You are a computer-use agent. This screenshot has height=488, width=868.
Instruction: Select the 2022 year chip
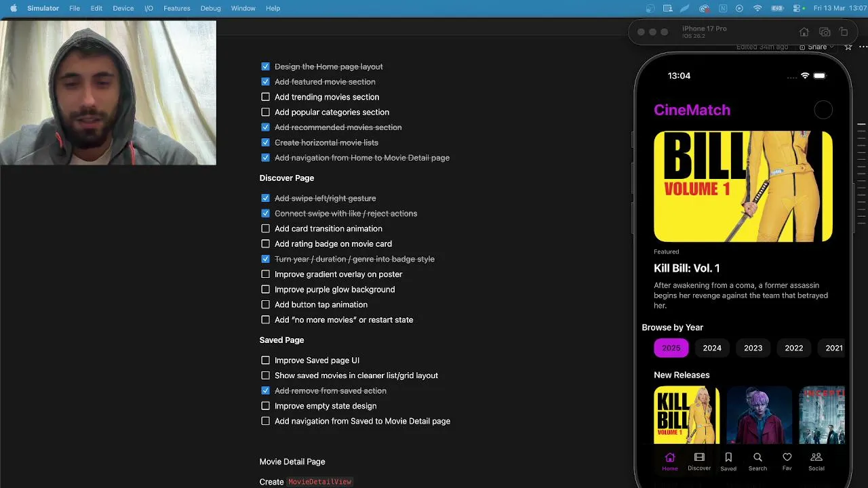(x=794, y=348)
